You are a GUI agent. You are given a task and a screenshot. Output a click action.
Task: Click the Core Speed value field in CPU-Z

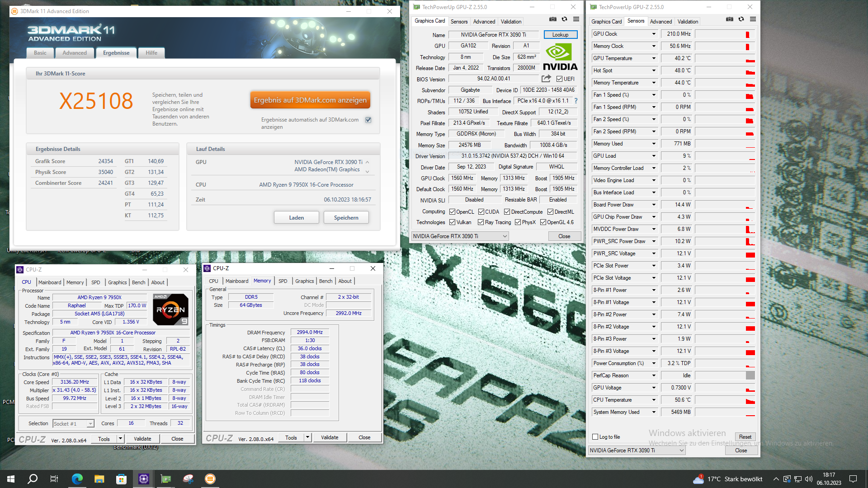(75, 382)
